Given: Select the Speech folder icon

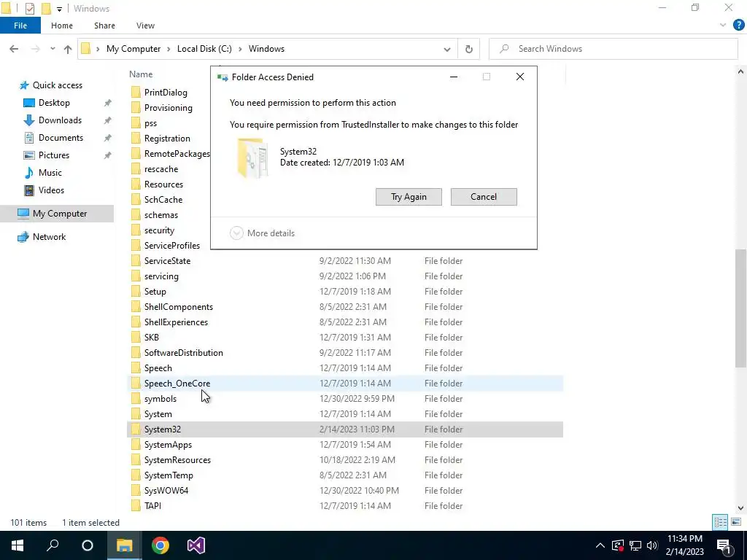Looking at the screenshot, I should pos(136,368).
